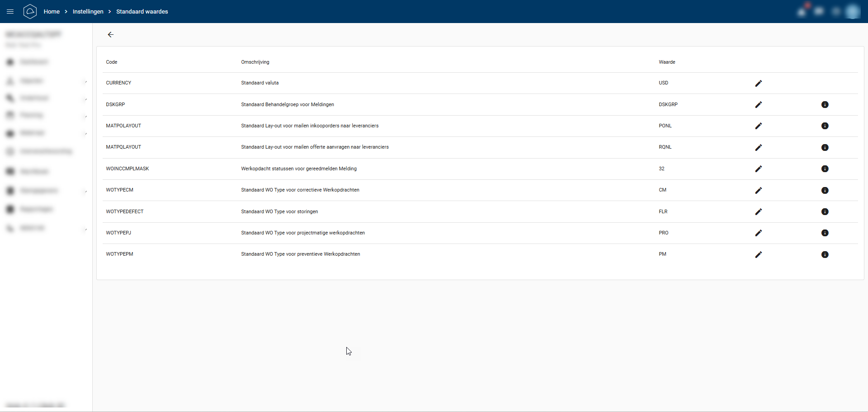
Task: Go back using the left arrow
Action: point(110,35)
